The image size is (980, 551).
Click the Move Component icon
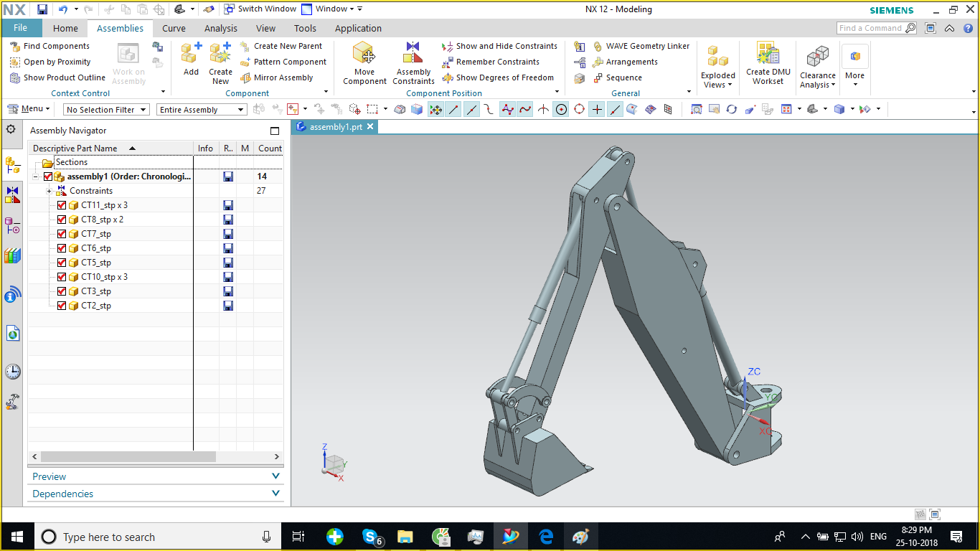(x=364, y=55)
